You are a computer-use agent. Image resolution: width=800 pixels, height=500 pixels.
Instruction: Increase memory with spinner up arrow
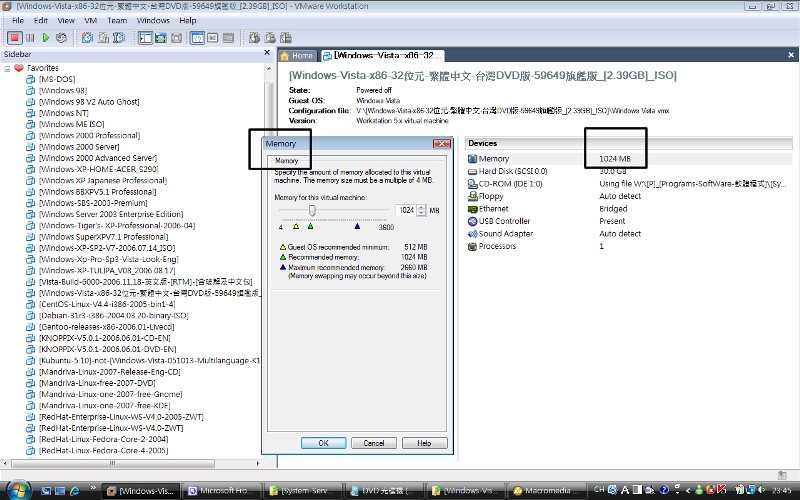click(421, 207)
